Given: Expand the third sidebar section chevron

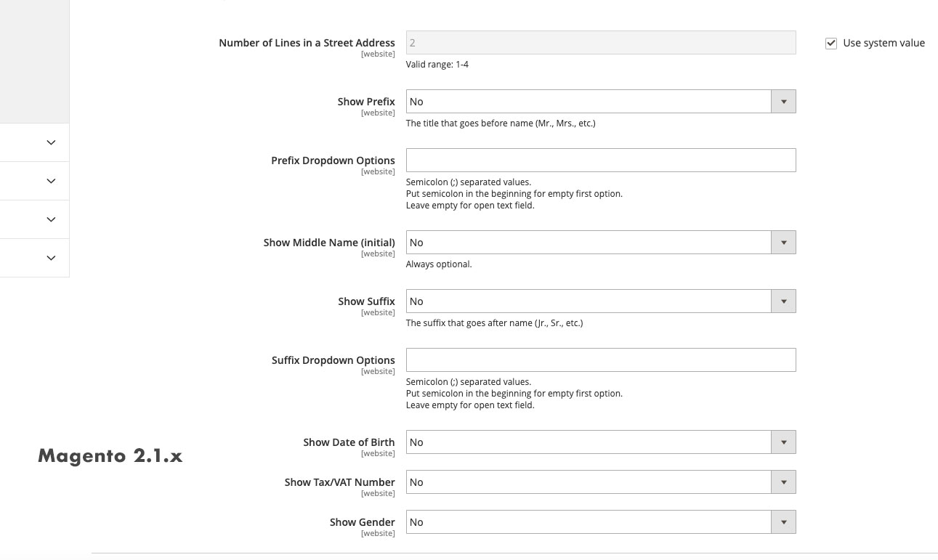Looking at the screenshot, I should click(x=50, y=219).
